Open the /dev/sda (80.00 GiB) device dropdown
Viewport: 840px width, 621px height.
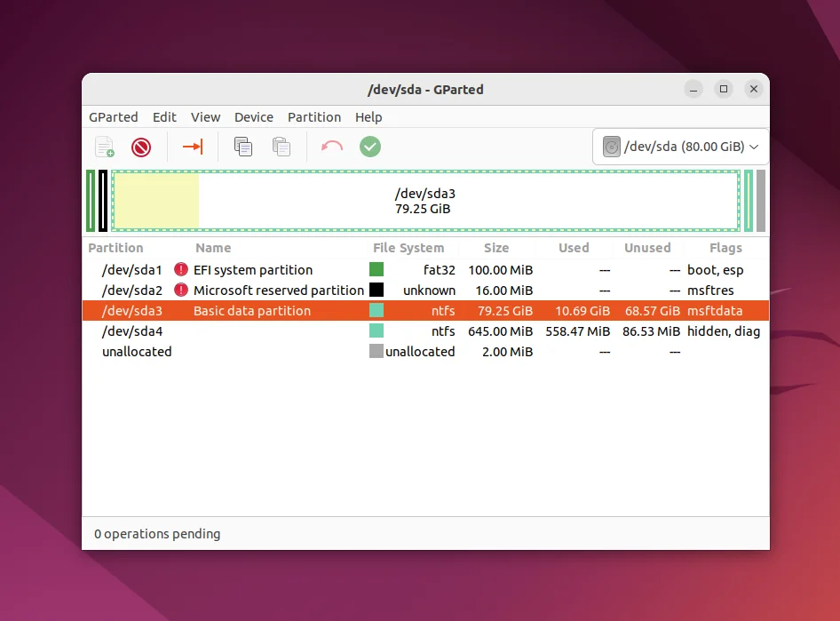pos(681,147)
